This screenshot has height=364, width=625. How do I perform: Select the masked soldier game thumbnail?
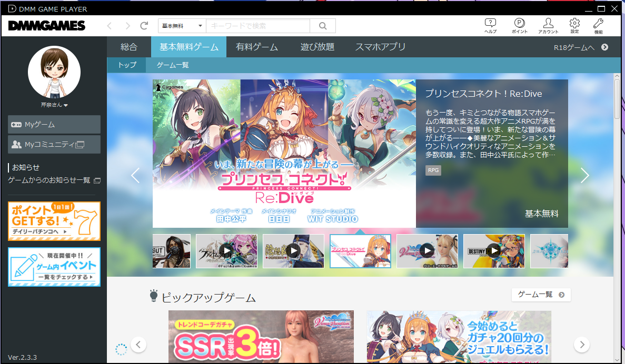[x=172, y=251]
